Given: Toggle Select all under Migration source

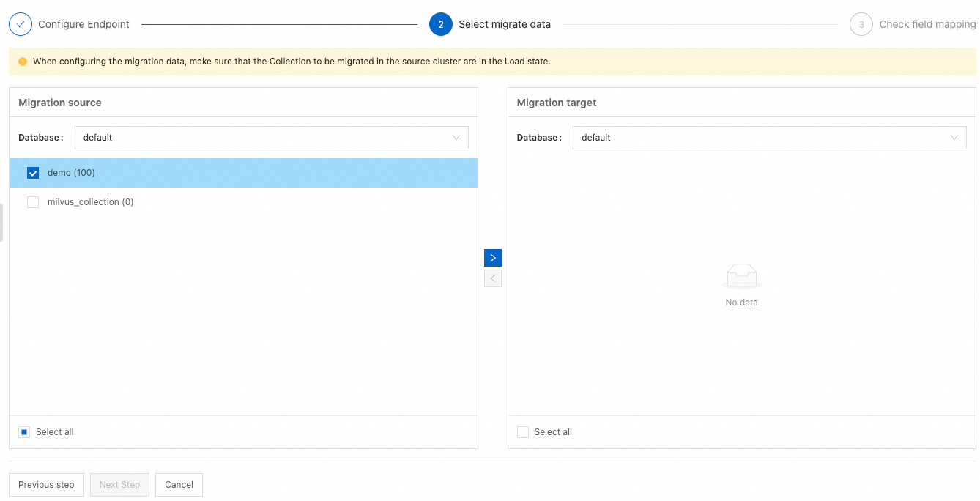Looking at the screenshot, I should tap(25, 432).
